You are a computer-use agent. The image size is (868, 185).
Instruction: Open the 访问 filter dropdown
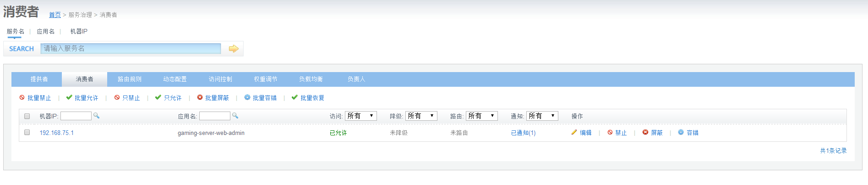click(x=360, y=116)
